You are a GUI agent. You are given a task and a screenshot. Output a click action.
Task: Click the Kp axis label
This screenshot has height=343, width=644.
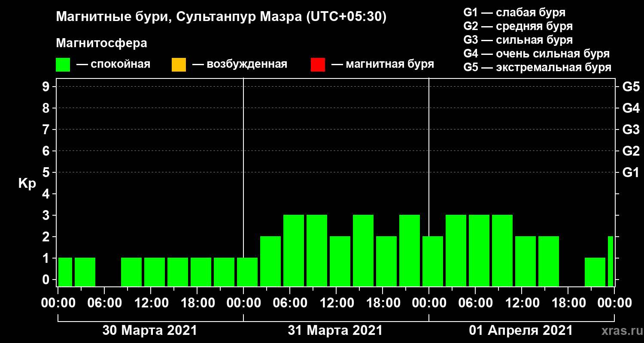pos(27,184)
